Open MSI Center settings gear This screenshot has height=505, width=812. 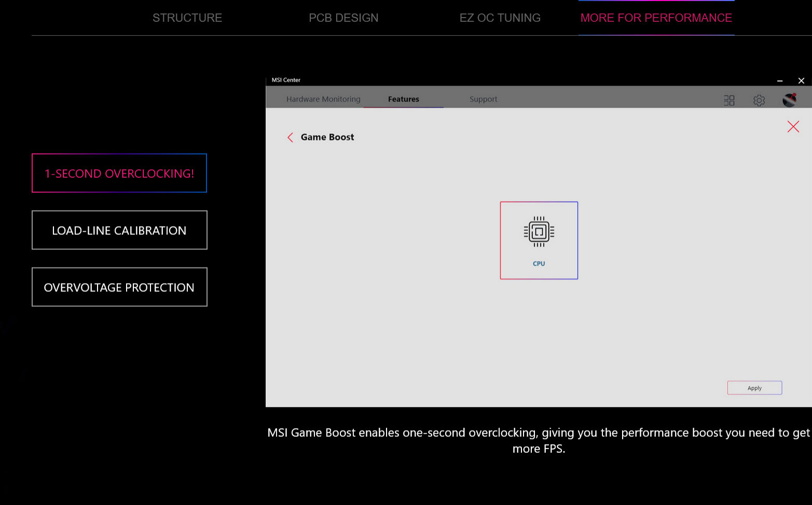coord(759,100)
